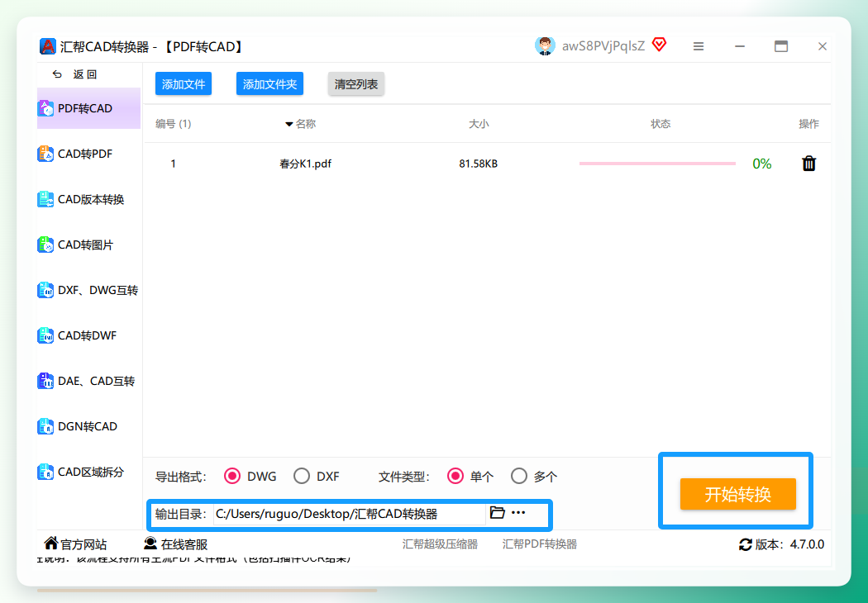Screen dimensions: 868x603
Task: Go back with the 返回 text
Action: 84,74
